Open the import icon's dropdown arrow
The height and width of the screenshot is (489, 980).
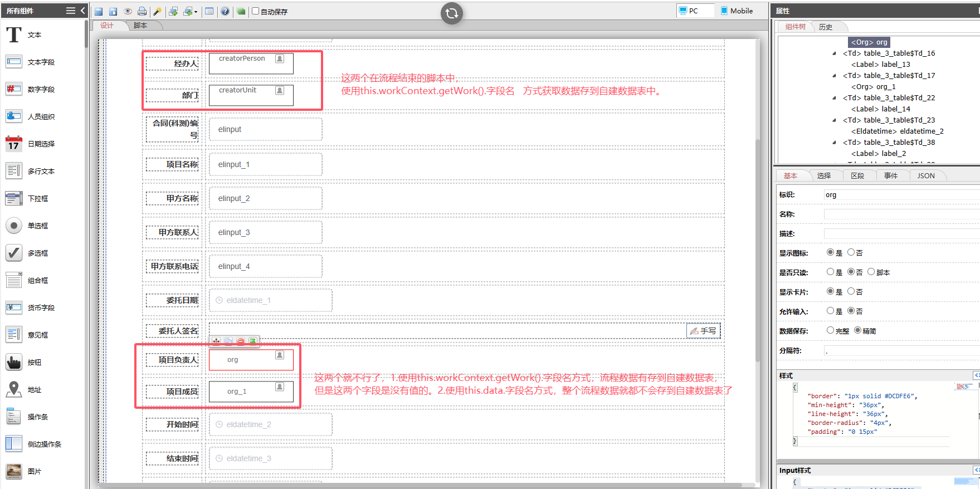(196, 12)
